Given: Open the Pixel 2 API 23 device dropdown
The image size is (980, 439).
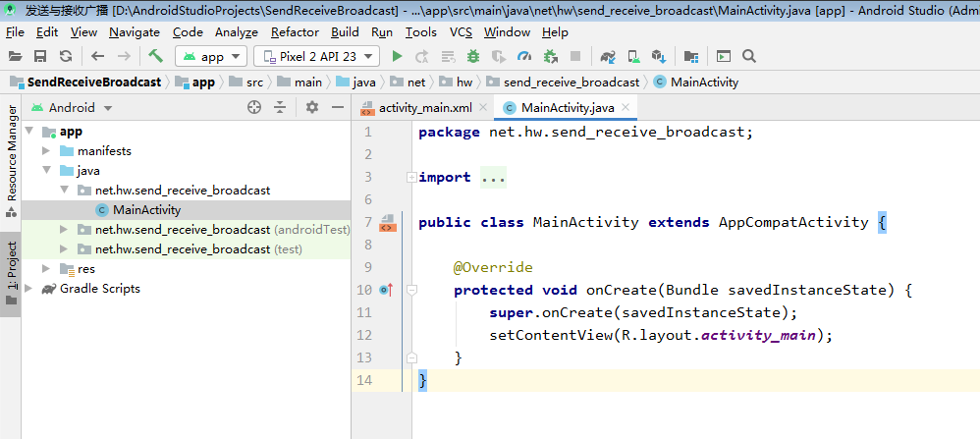Looking at the screenshot, I should pyautogui.click(x=317, y=57).
